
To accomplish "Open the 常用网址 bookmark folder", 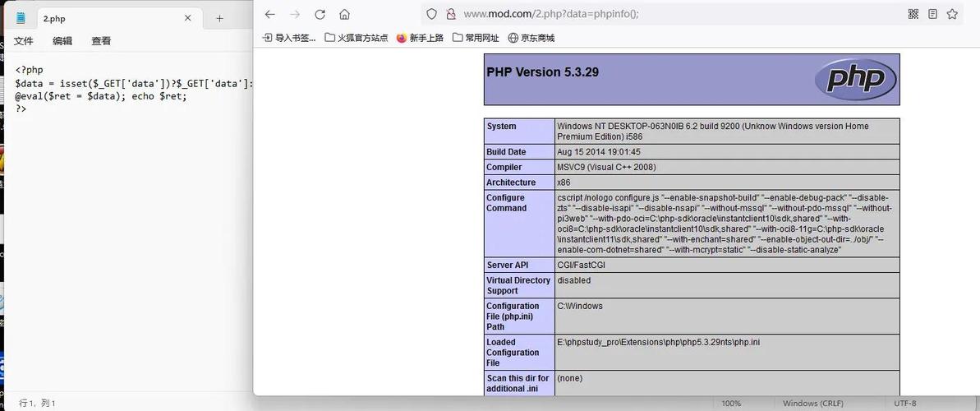I will [x=476, y=38].
